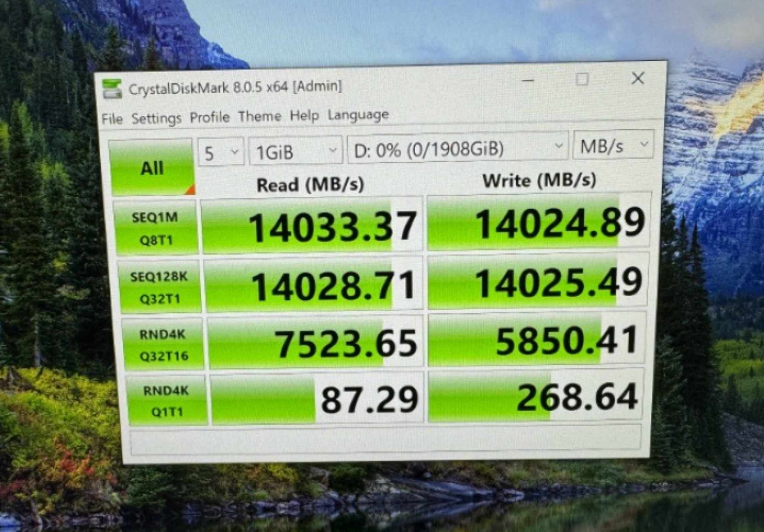Run all benchmarks with All button
764x532 pixels.
[152, 167]
